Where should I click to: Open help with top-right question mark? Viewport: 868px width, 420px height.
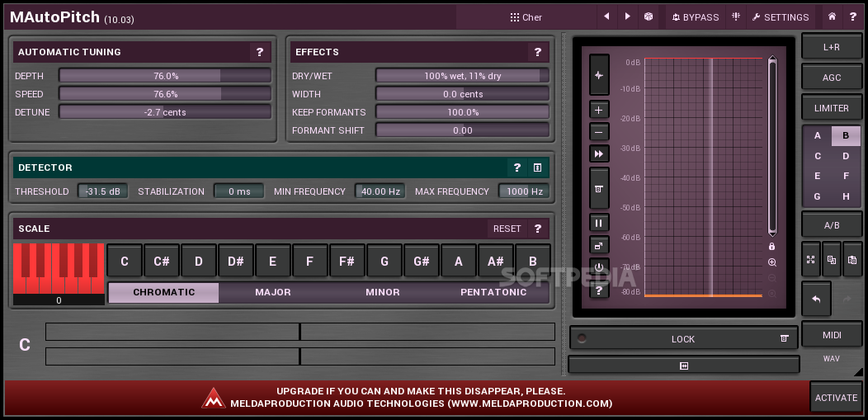click(853, 17)
